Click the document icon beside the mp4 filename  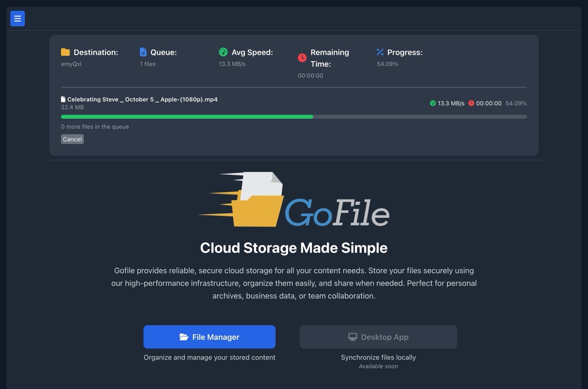[63, 99]
